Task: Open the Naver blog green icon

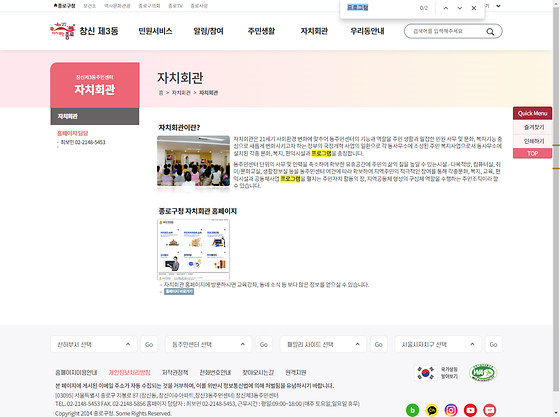Action: point(412,410)
